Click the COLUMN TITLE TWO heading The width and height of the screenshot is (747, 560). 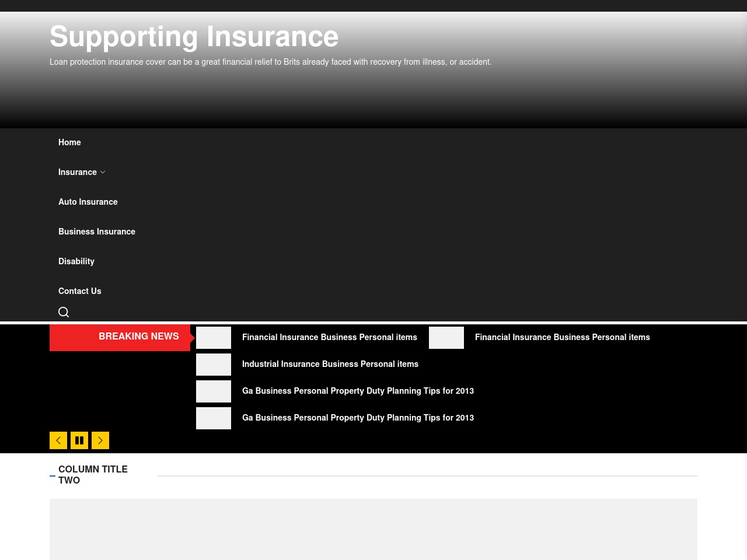tap(93, 475)
